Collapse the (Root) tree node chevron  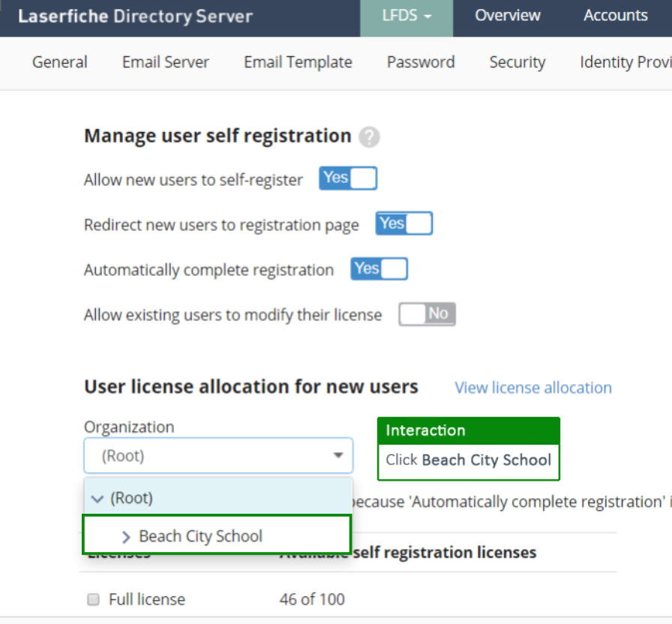point(97,499)
